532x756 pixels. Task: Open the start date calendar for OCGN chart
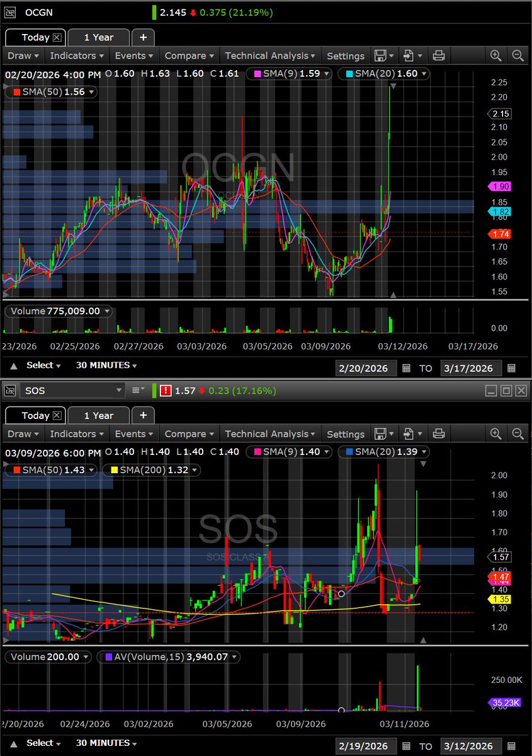406,368
